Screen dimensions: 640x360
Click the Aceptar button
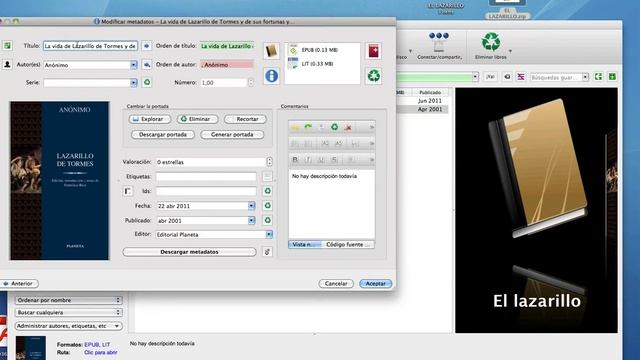pyautogui.click(x=376, y=283)
